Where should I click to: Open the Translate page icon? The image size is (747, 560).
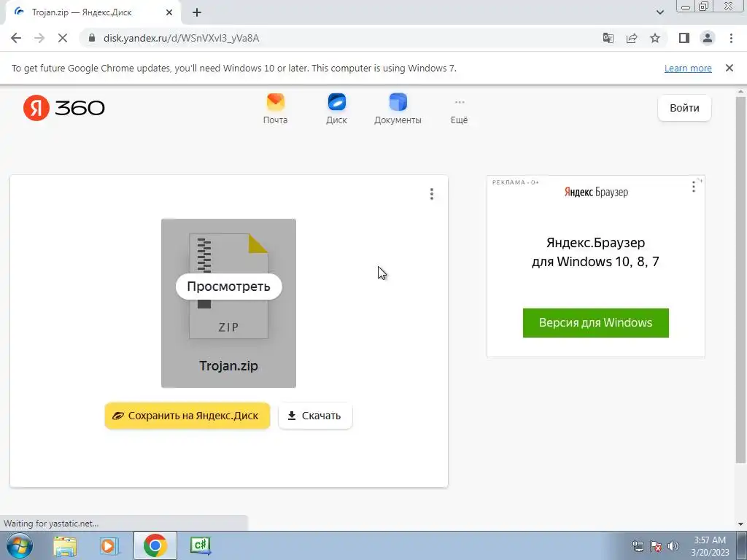[x=608, y=38]
